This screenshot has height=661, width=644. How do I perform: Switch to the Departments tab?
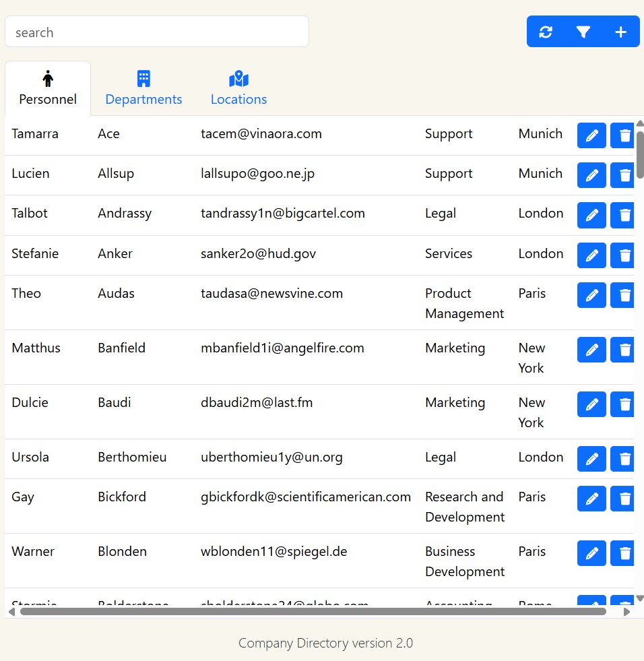143,88
